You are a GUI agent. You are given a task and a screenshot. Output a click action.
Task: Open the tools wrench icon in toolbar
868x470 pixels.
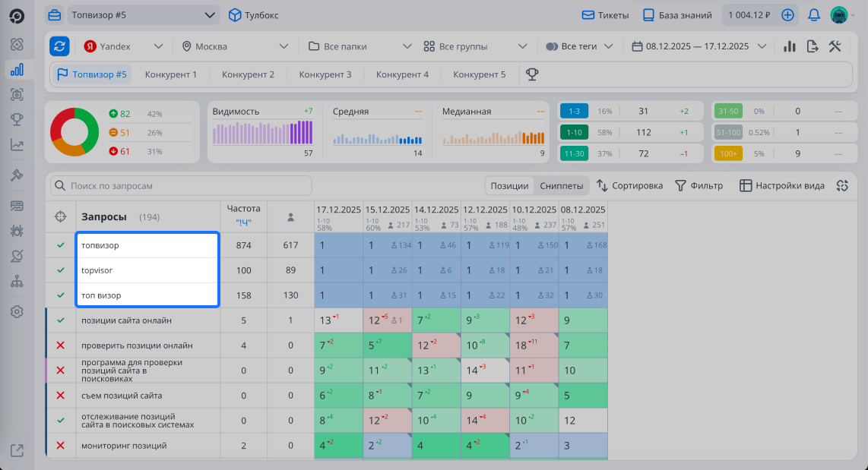click(835, 46)
